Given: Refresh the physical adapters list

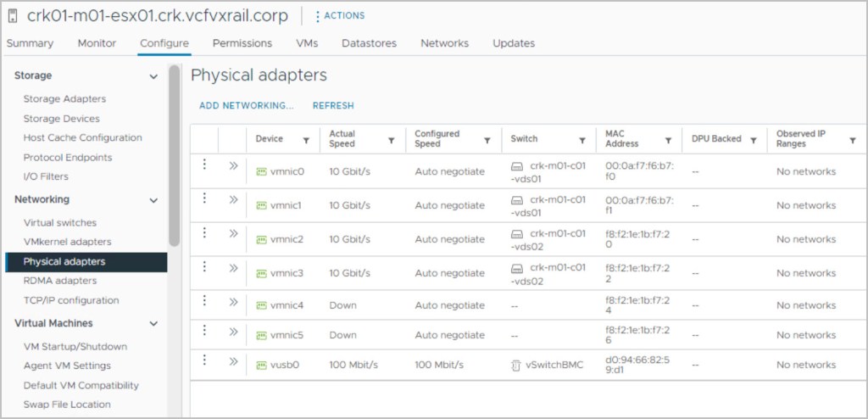Looking at the screenshot, I should [x=333, y=106].
